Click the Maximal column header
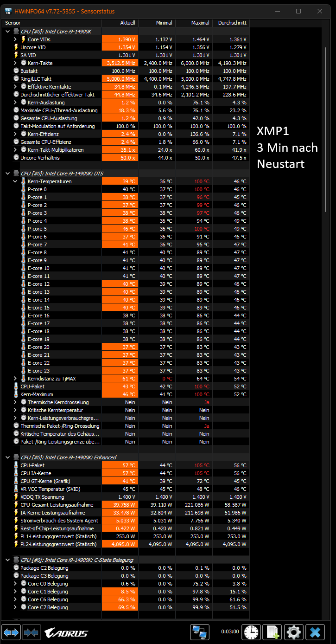The width and height of the screenshot is (336, 644). pos(194,23)
